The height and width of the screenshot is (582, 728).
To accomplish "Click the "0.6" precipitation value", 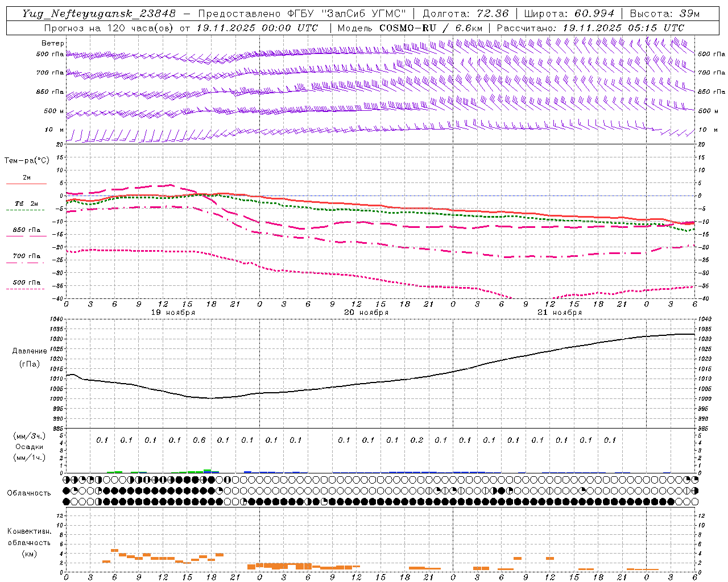I will (199, 440).
